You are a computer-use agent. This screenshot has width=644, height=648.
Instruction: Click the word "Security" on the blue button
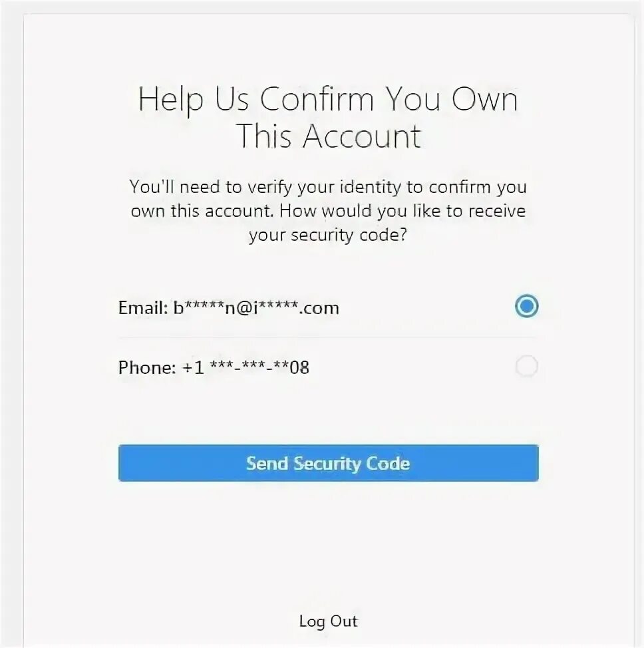pyautogui.click(x=327, y=464)
